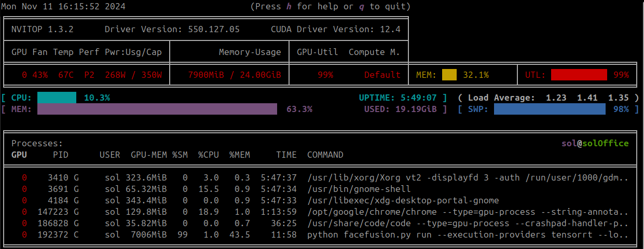644x249 pixels.
Task: Click the Load Average values
Action: click(x=587, y=98)
